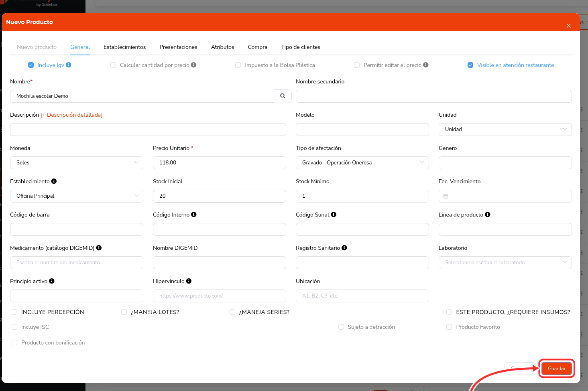Go to the Presentaciones tab
This screenshot has width=588, height=391.
179,47
